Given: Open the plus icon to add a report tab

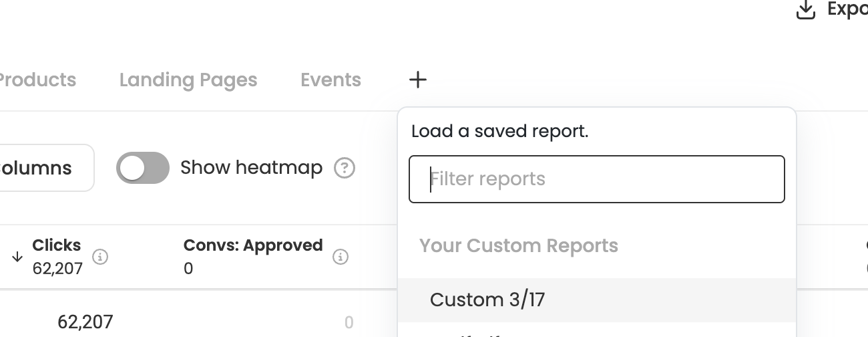Looking at the screenshot, I should click(417, 80).
